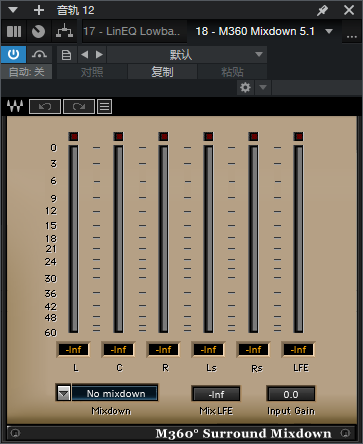
Task: Click the LFE channel level meter
Action: pos(299,239)
